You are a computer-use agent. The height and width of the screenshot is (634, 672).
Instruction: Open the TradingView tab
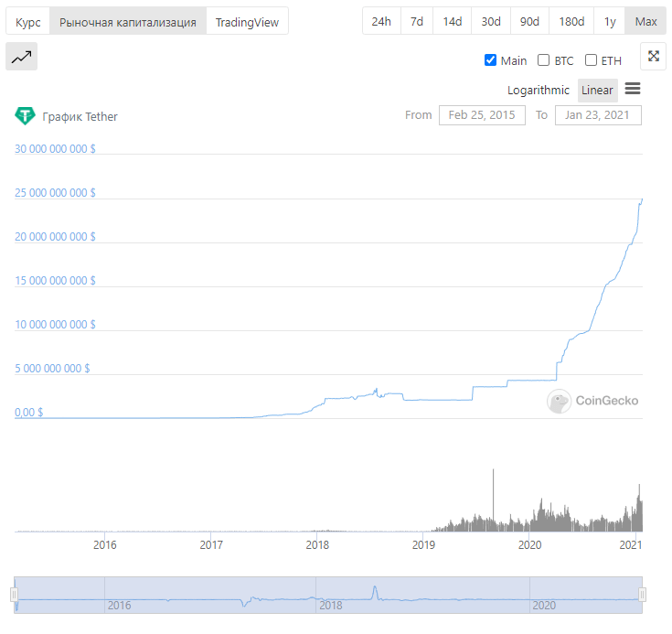coord(247,21)
